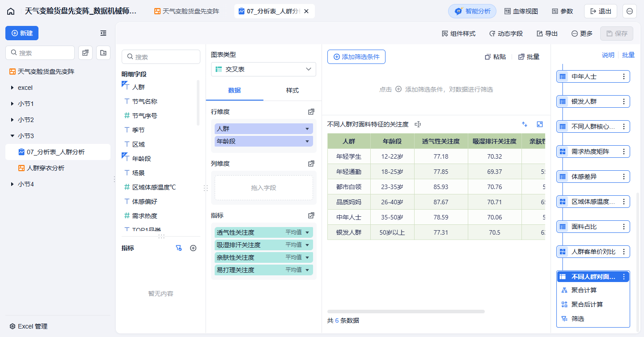Click the 聚合计算 step icon
644x337 pixels.
(x=564, y=290)
